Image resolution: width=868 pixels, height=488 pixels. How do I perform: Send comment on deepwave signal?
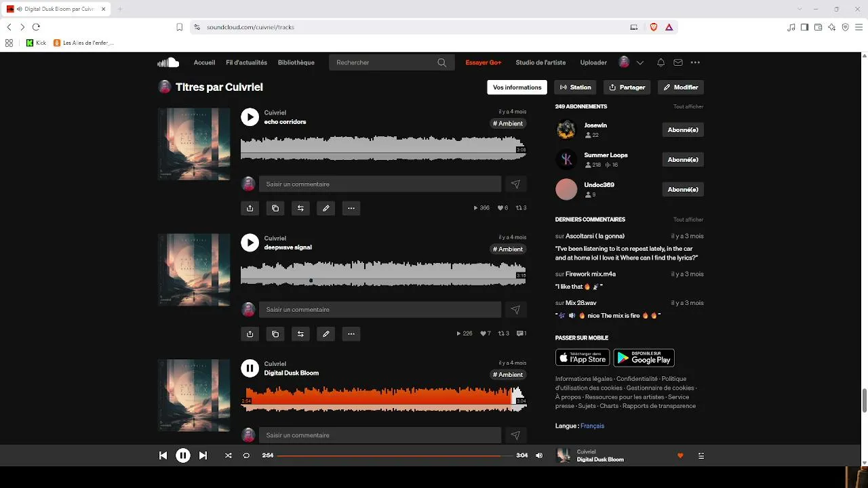coord(515,310)
